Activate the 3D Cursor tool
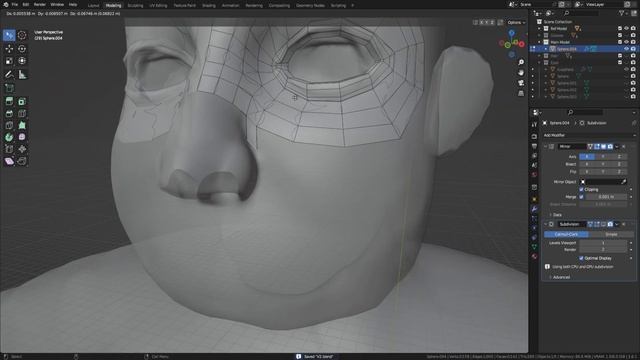 22,35
